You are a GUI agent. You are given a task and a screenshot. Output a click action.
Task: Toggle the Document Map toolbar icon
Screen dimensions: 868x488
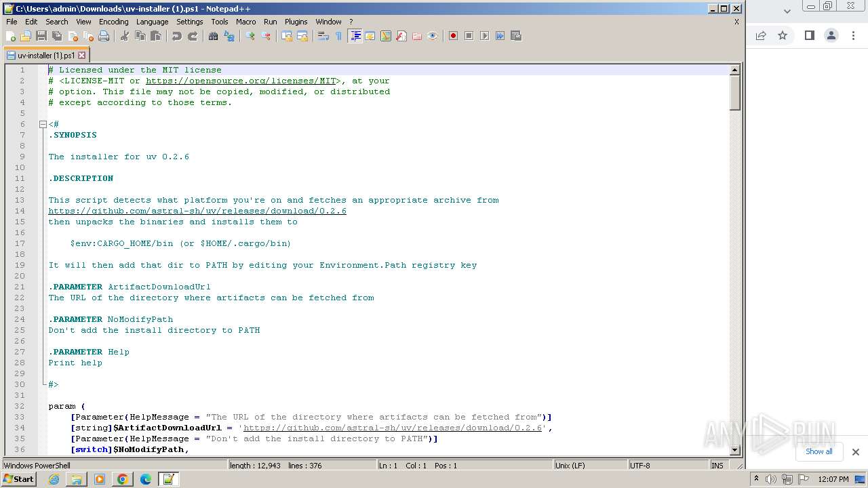[386, 36]
